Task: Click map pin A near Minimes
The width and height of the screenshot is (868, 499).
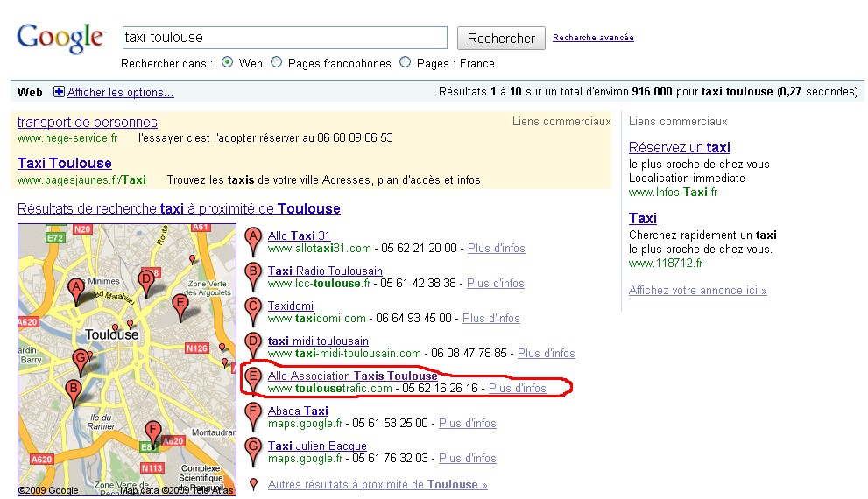Action: pyautogui.click(x=76, y=292)
